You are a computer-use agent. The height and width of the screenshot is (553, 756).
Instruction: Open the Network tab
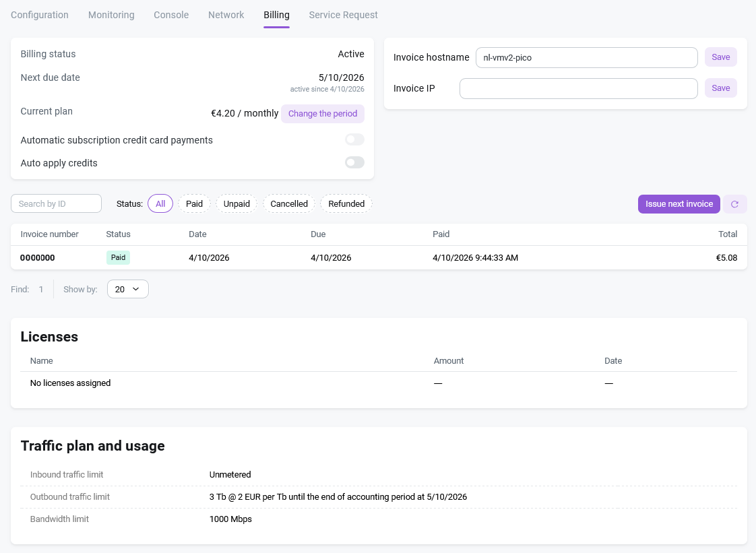tap(226, 15)
